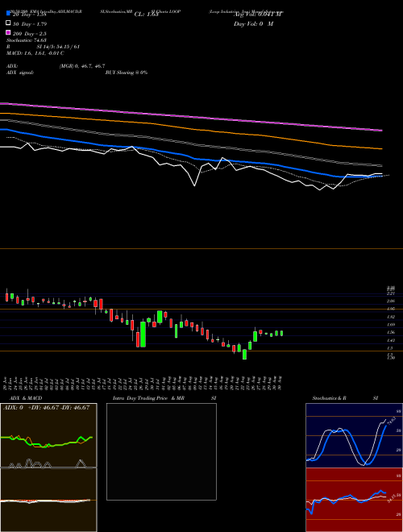Click the 'Avg Vol: 0.041 M' text

[257, 15]
